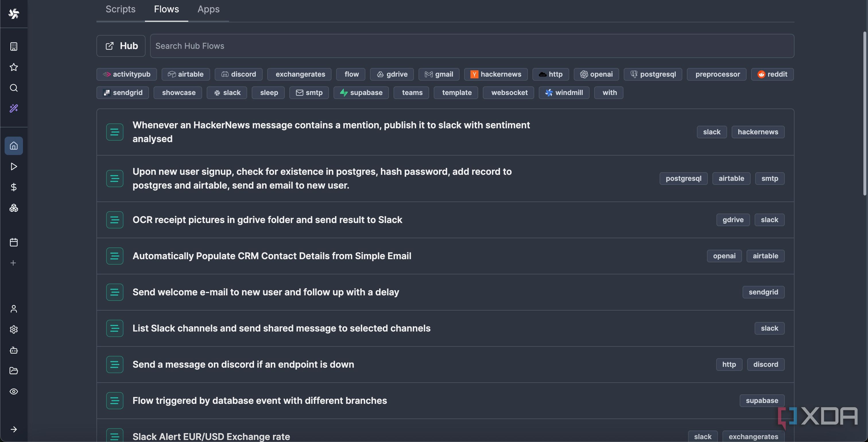Viewport: 868px width, 442px height.
Task: Click the page vertical scrollbar
Action: pos(865,114)
